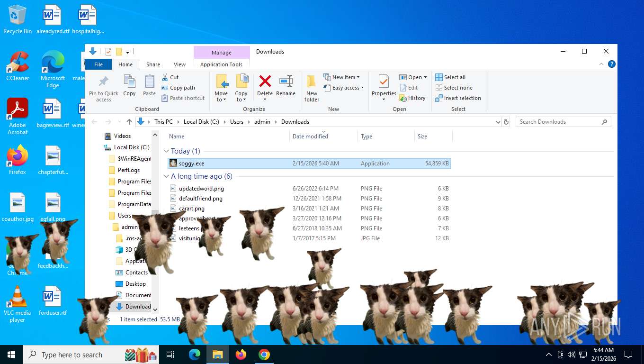Refresh the Downloads folder view
Screen dimensions: 644x364
(506, 122)
